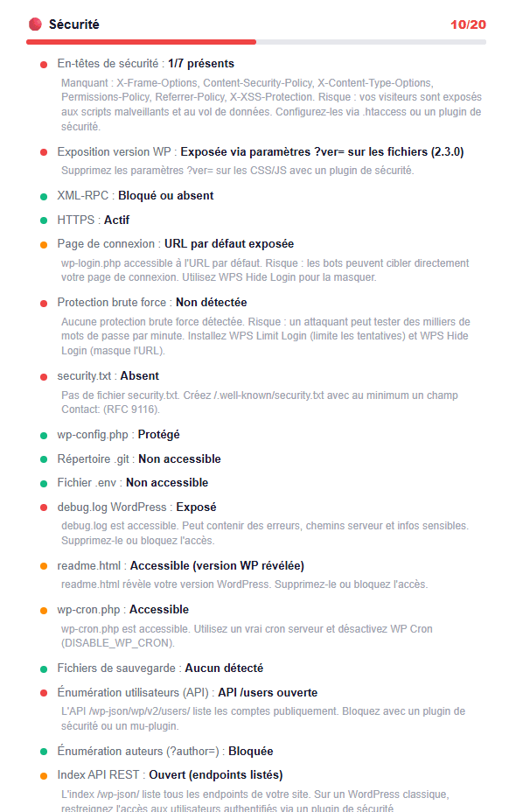
Task: Click the orange indicator next to wp-cron.php
Action: click(x=45, y=609)
